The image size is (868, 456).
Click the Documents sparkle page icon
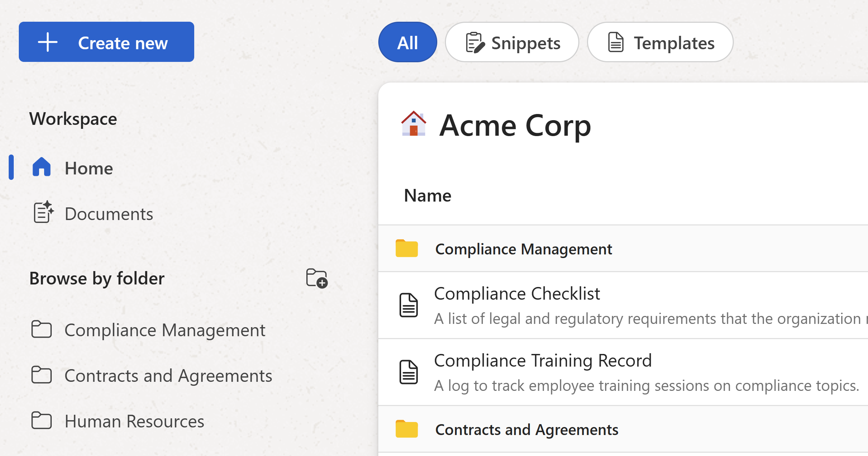(x=44, y=212)
